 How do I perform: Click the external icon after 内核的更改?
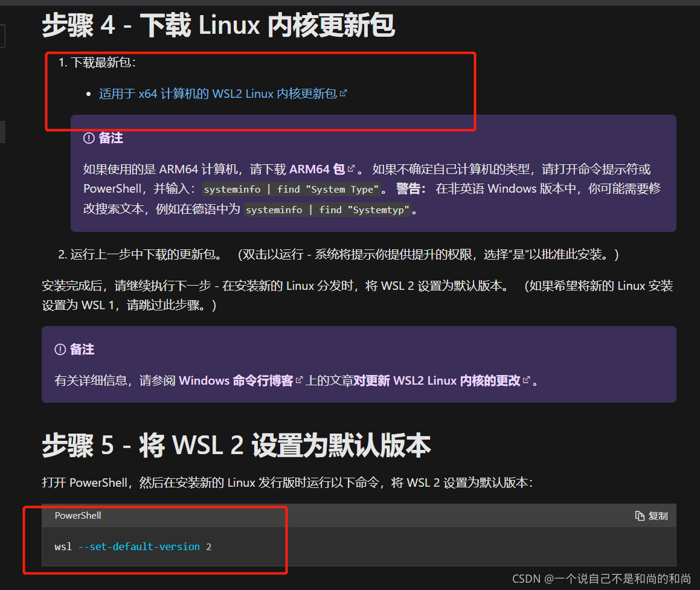pos(526,380)
